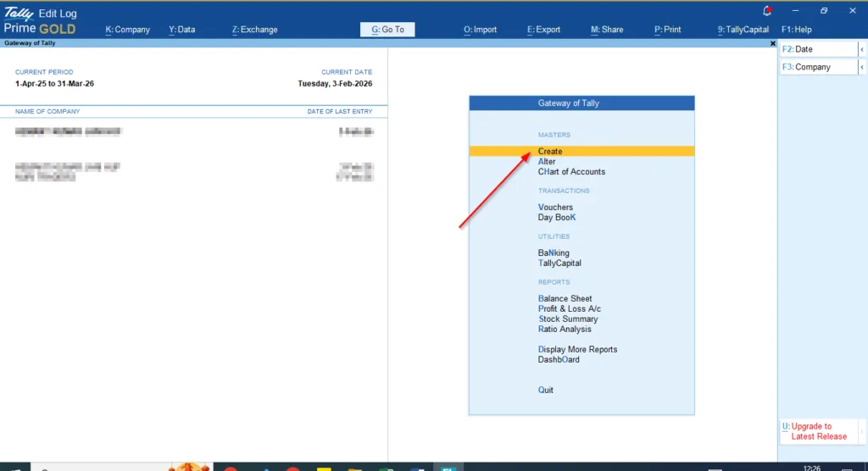Select Create under Masters

point(581,151)
